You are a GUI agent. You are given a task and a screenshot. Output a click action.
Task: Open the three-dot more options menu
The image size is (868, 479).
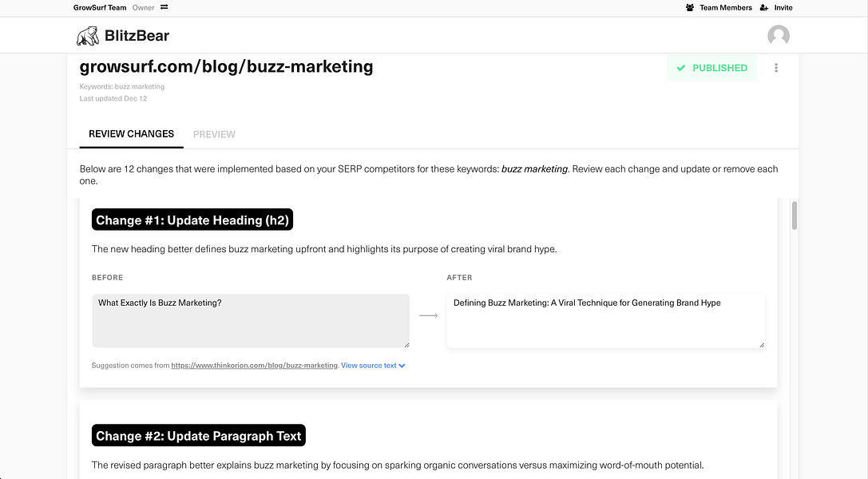(x=776, y=68)
